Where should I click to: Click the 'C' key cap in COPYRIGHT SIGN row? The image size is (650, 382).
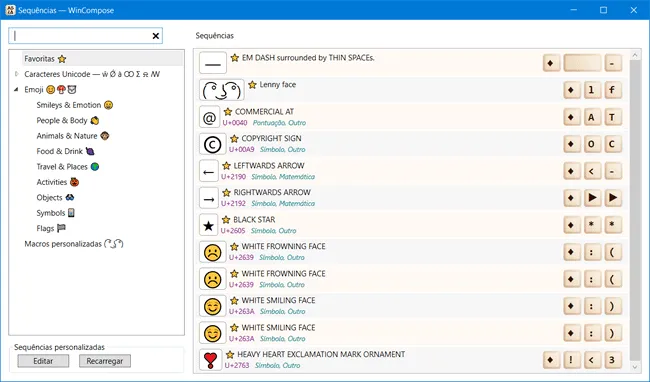(612, 145)
